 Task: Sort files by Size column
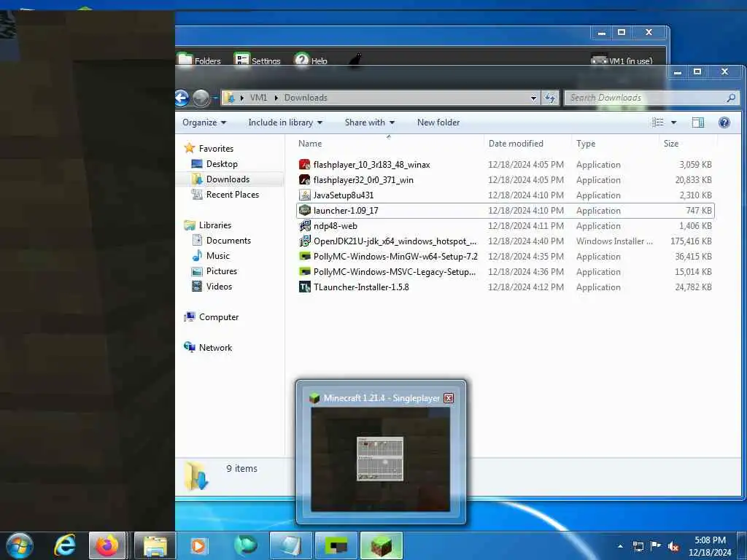click(x=671, y=144)
